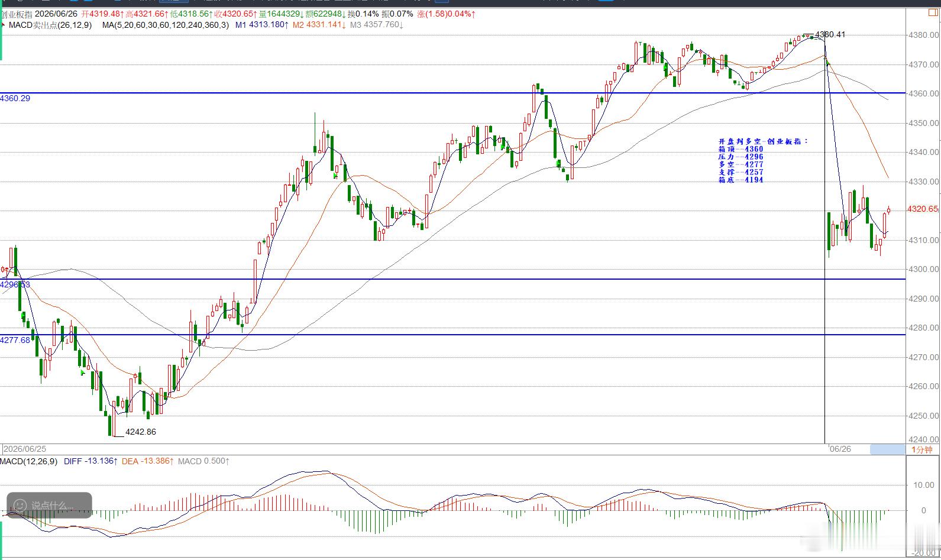The height and width of the screenshot is (560, 941).
Task: Click the '1分钟' period button
Action: (x=921, y=449)
